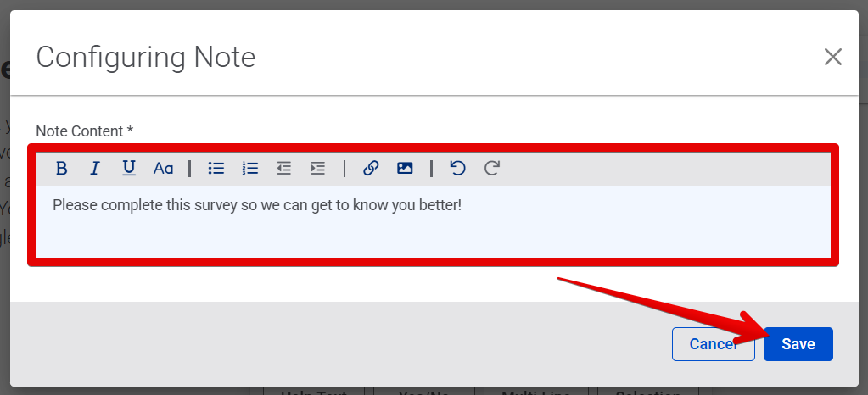Toggle bold formatting in the note editor
868x395 pixels.
(x=61, y=169)
